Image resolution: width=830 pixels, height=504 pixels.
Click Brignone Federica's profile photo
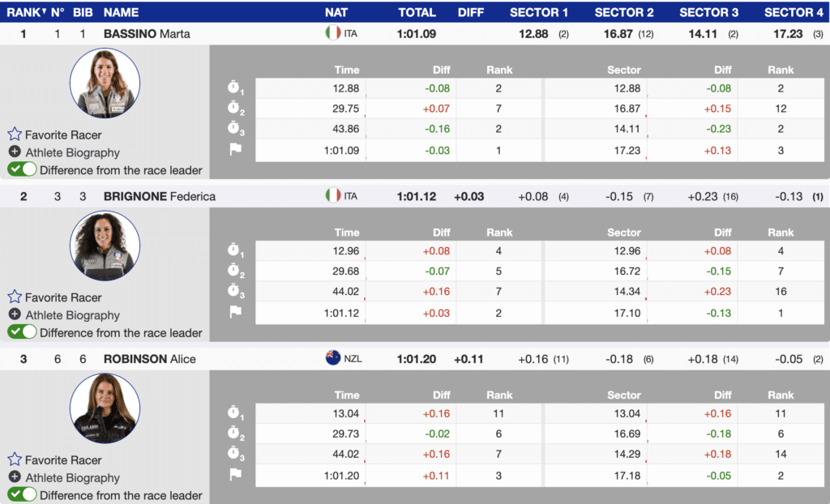pyautogui.click(x=105, y=246)
